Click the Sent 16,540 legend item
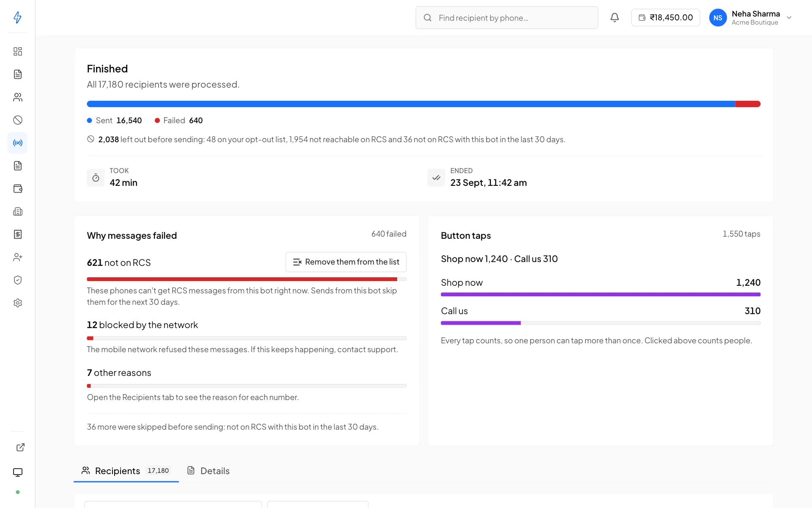 pos(114,121)
